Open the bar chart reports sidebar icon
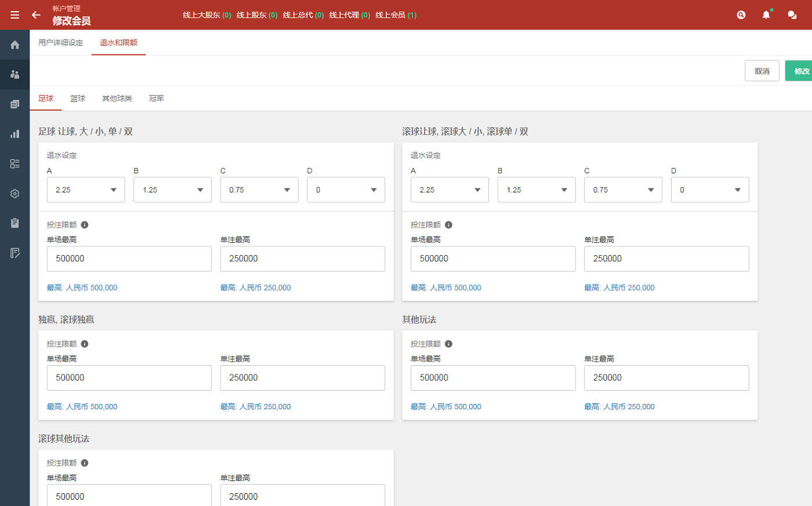The height and width of the screenshot is (506, 812). pyautogui.click(x=15, y=134)
